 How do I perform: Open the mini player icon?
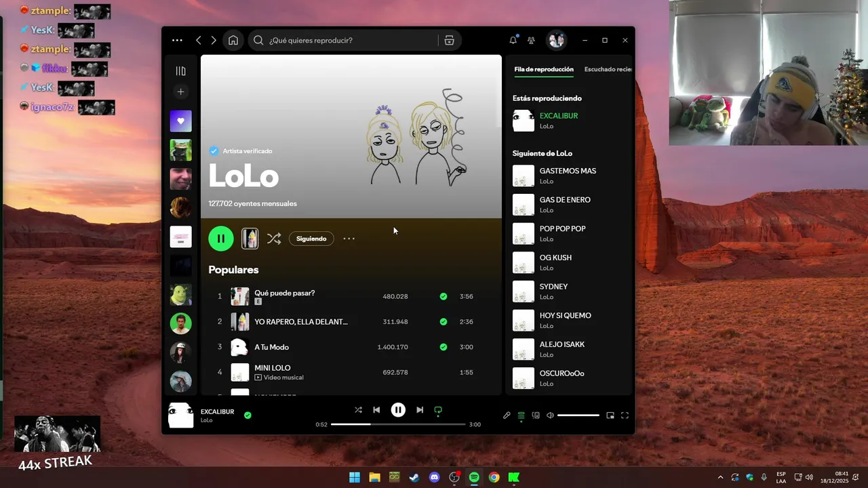pos(610,415)
